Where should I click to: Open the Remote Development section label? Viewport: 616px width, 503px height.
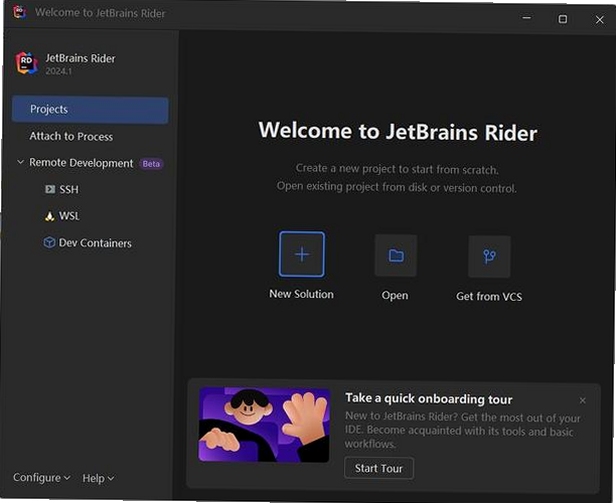point(81,163)
